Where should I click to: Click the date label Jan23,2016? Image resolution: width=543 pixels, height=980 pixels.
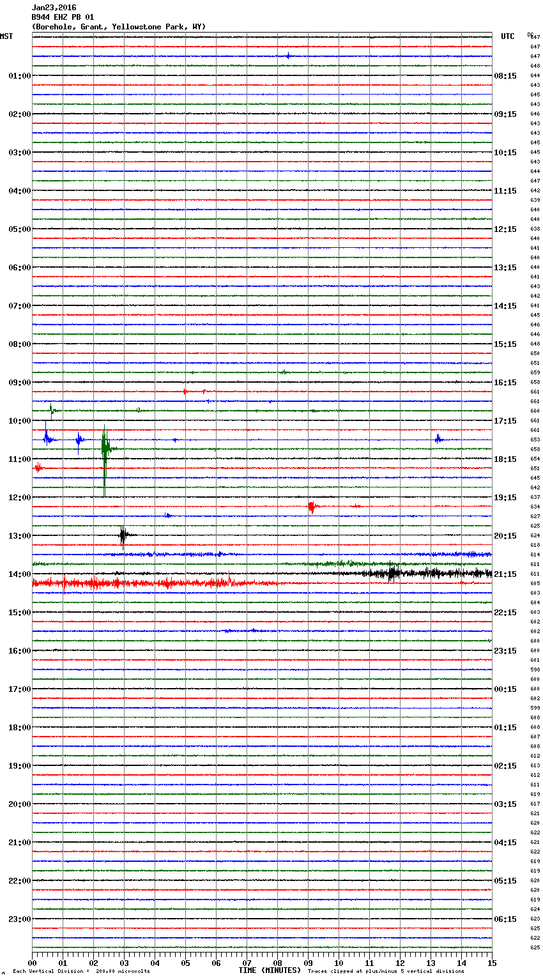54,8
